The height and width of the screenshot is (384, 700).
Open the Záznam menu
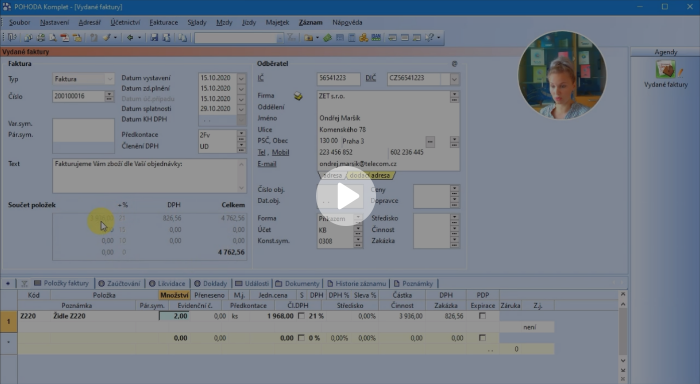(310, 22)
